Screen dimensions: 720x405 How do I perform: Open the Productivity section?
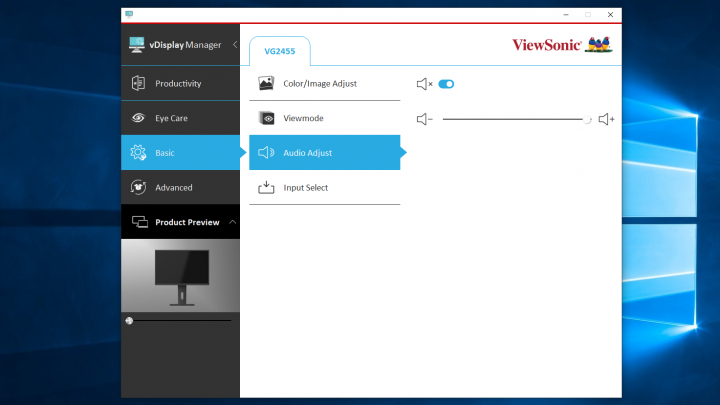click(x=180, y=83)
